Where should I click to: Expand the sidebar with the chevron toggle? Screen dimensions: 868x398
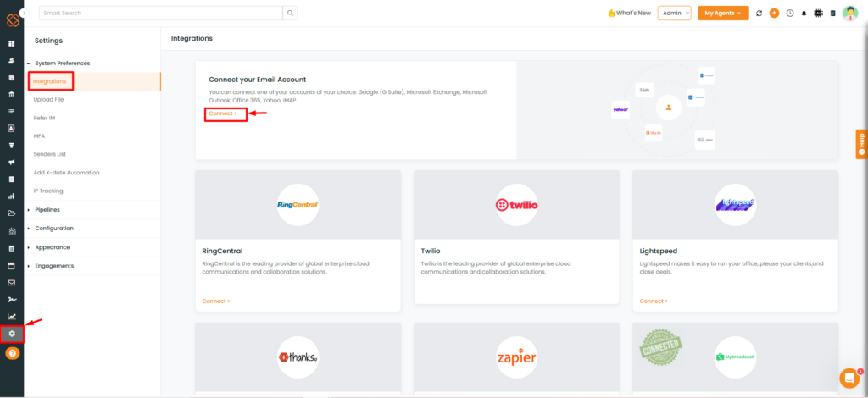(23, 12)
